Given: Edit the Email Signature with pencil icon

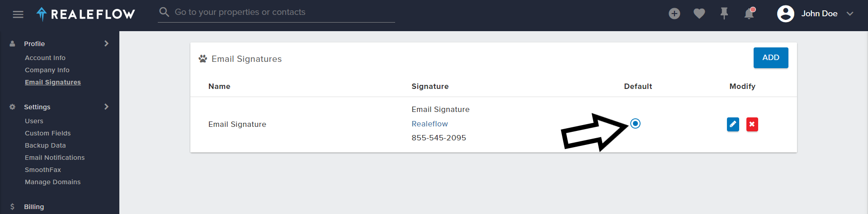Looking at the screenshot, I should click(733, 124).
